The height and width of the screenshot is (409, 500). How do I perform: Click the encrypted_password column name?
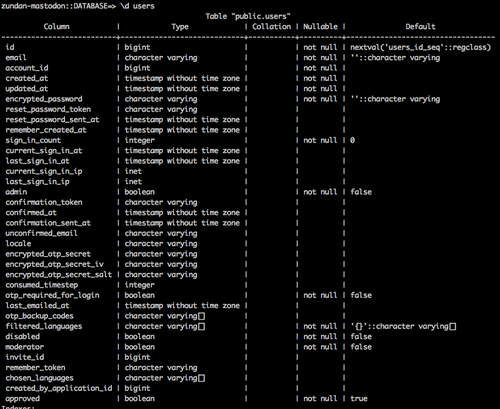pyautogui.click(x=44, y=99)
